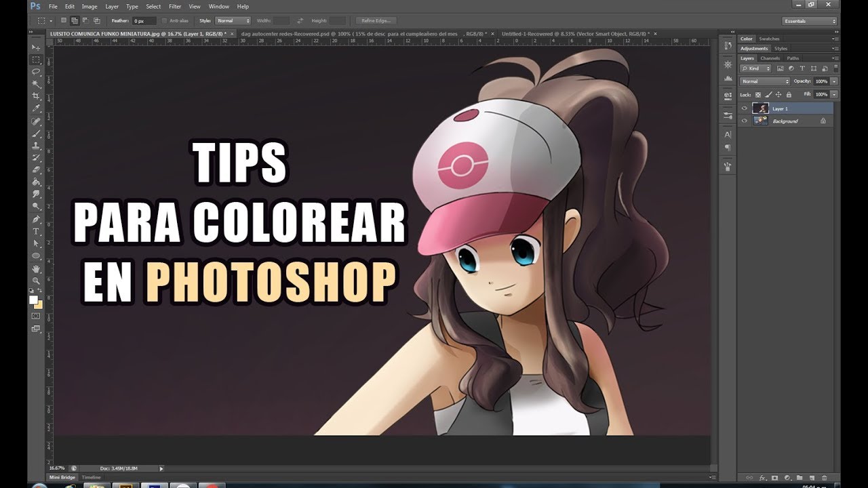Hide the Background layer eye icon

coord(745,121)
